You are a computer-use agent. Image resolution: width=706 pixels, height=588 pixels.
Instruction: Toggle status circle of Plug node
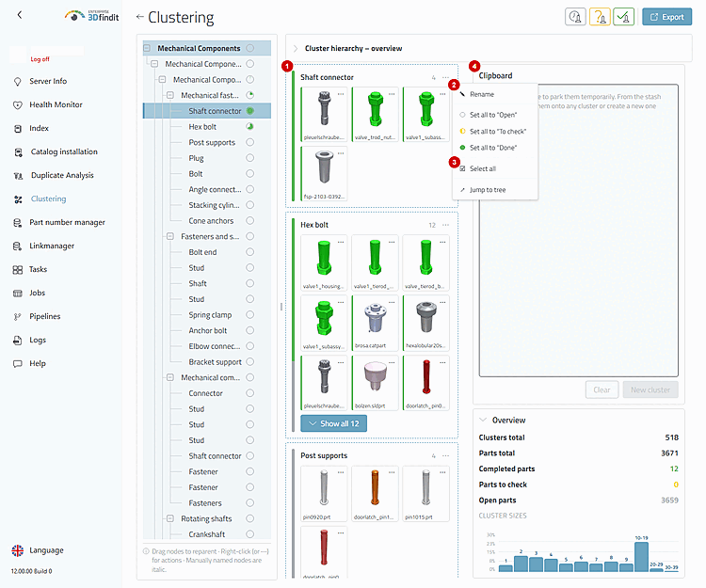(249, 158)
